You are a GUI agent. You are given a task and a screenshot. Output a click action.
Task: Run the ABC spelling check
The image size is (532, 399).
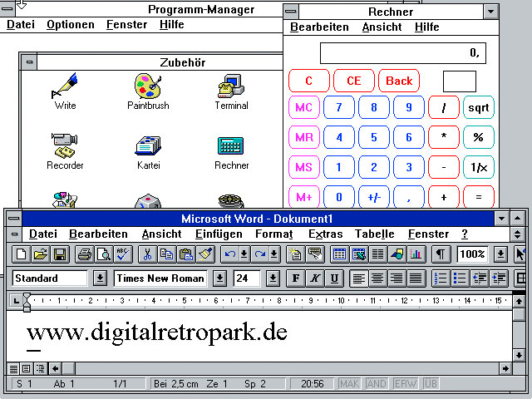click(x=123, y=254)
